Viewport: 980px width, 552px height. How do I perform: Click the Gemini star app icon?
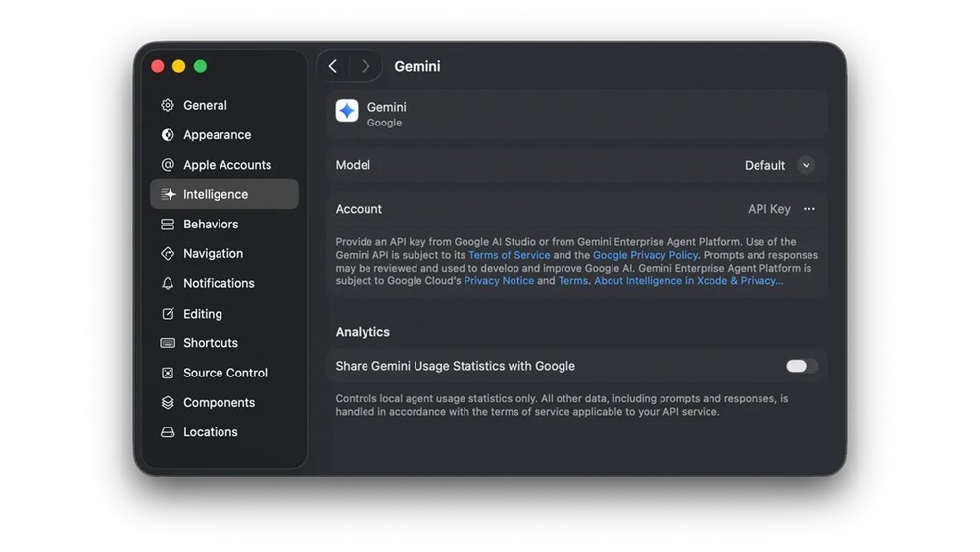coord(347,111)
